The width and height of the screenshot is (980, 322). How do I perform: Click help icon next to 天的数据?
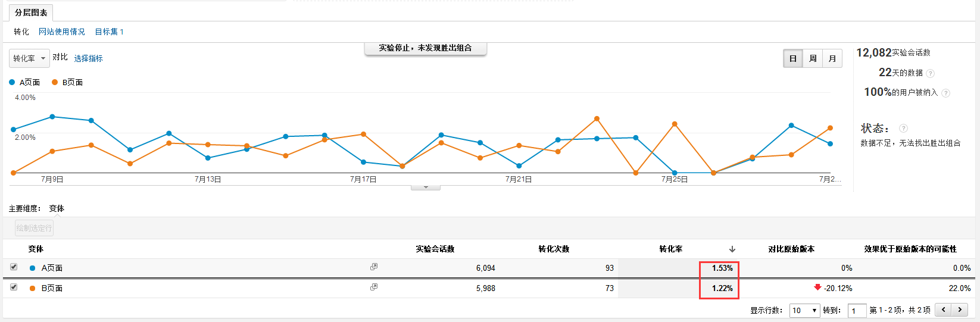pyautogui.click(x=930, y=73)
